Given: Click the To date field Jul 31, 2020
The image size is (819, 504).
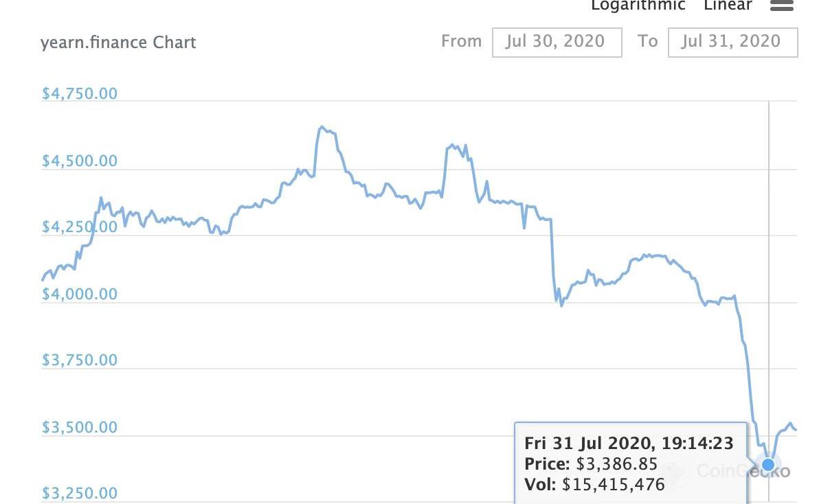Looking at the screenshot, I should 732,42.
